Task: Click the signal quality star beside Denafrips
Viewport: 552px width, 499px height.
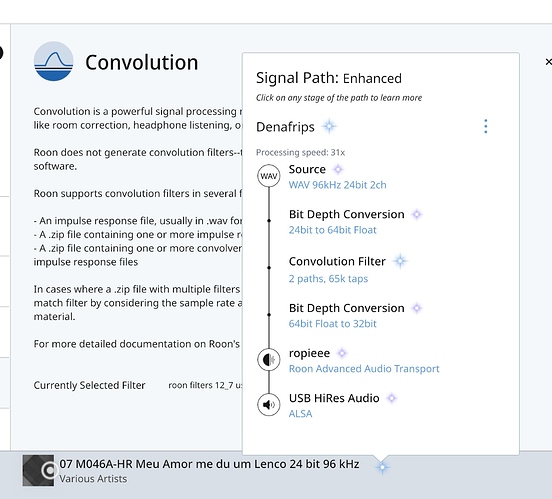Action: pos(329,126)
